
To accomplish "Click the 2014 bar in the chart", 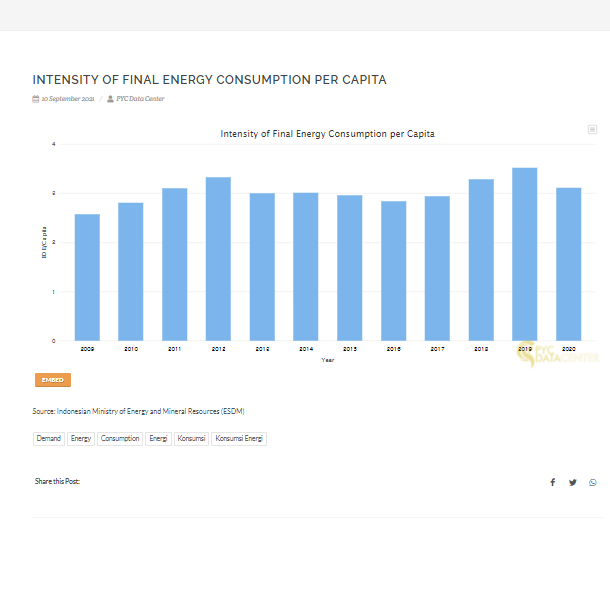I will click(306, 267).
